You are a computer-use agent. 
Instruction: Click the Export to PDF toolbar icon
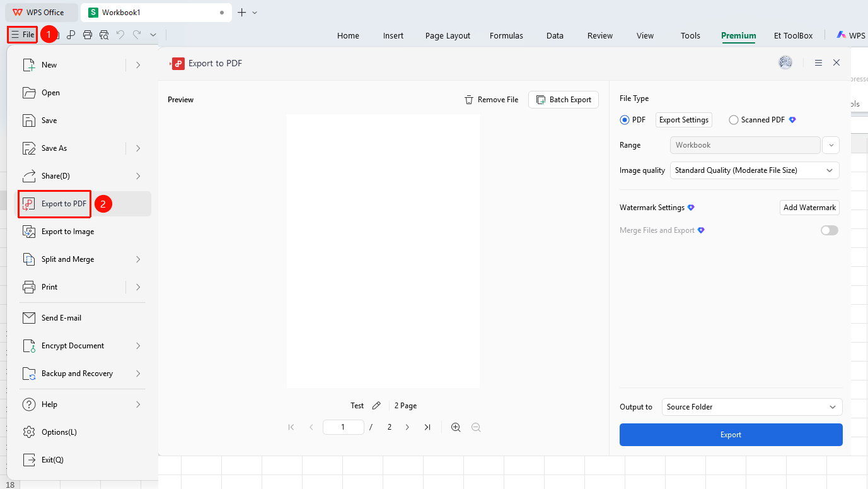(71, 35)
